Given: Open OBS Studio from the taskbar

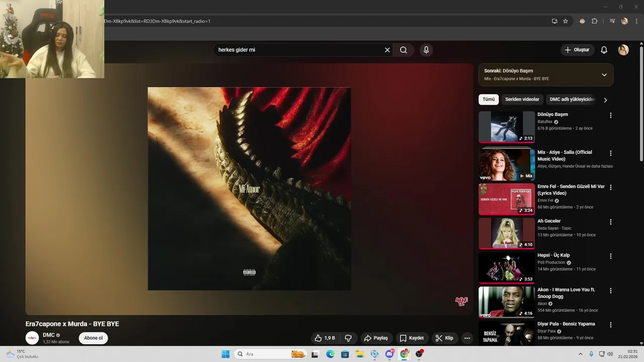Looking at the screenshot, I should [419, 354].
